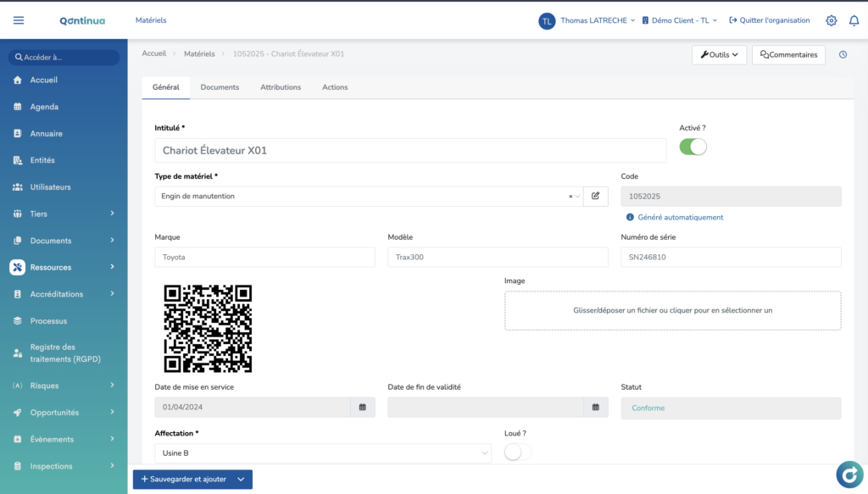Click the history clock icon

[x=843, y=55]
